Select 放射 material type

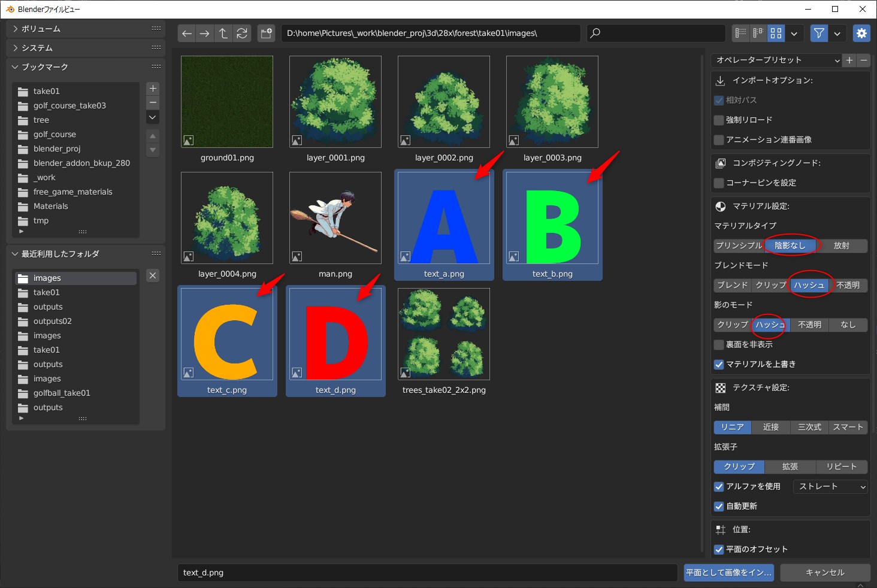[x=841, y=245]
